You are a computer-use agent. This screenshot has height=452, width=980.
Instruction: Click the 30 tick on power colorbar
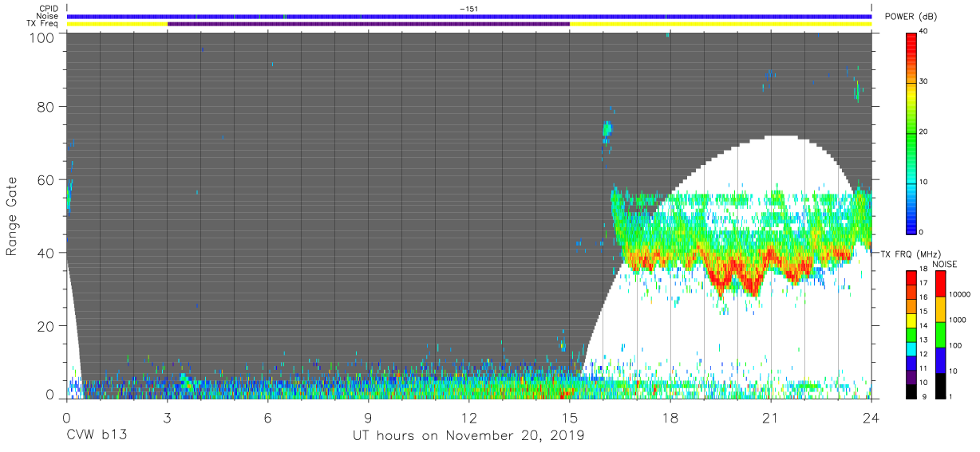click(x=925, y=82)
